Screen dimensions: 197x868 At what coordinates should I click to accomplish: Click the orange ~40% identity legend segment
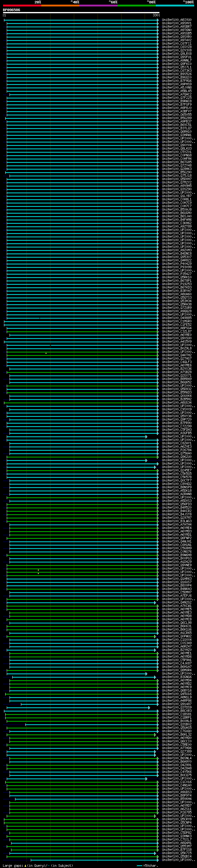coord(60,6)
